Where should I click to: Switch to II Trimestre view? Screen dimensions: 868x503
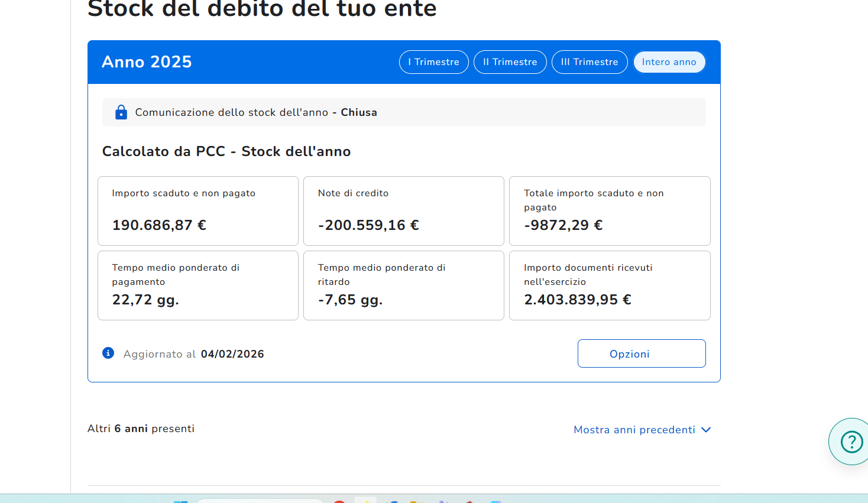(x=510, y=62)
